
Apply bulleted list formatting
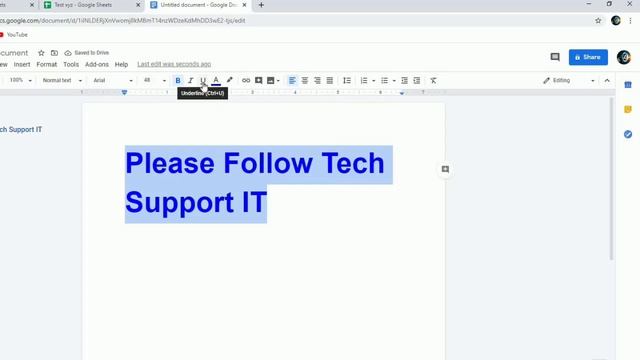pyautogui.click(x=384, y=80)
